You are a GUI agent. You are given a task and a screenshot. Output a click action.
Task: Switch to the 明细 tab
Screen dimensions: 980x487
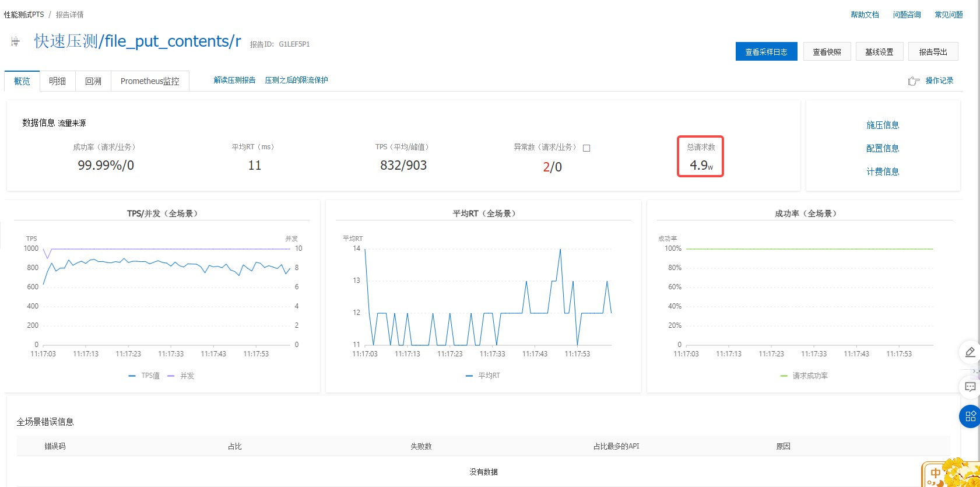57,81
